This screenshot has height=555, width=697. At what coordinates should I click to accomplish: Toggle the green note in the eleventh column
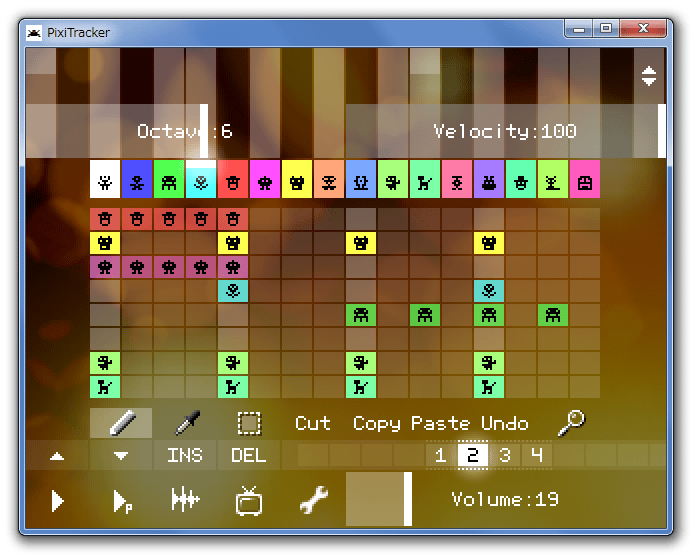(x=425, y=315)
